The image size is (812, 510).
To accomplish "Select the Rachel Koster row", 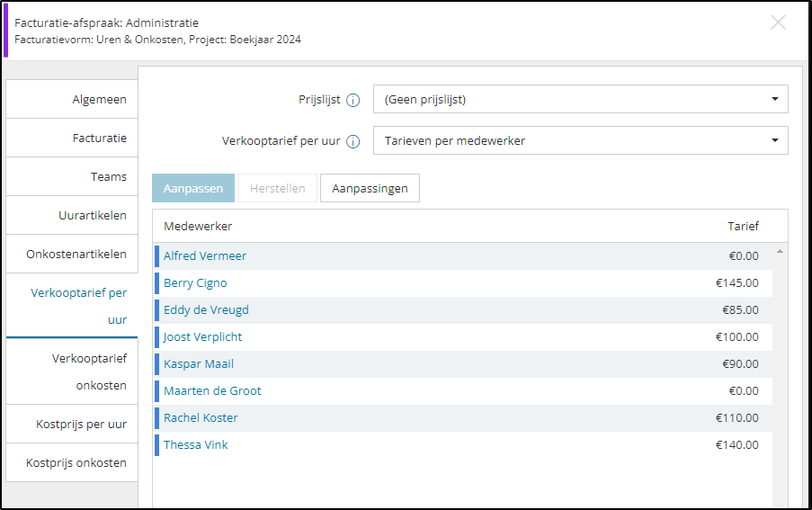I will (463, 418).
